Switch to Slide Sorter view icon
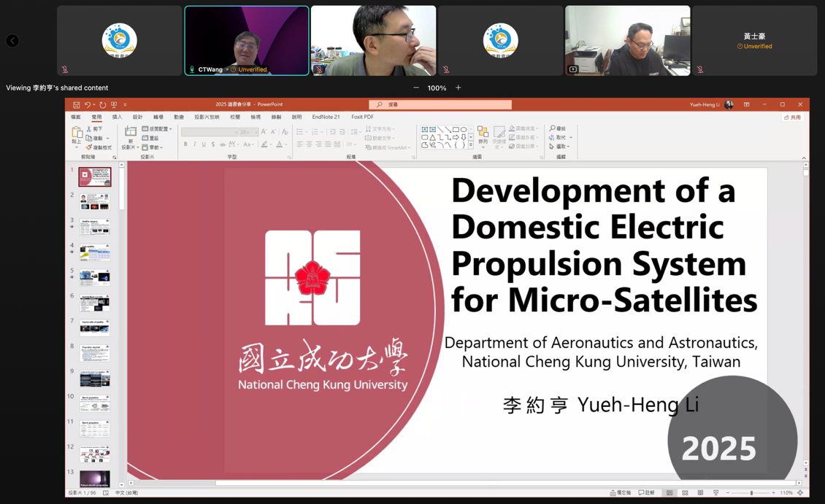 [685, 493]
